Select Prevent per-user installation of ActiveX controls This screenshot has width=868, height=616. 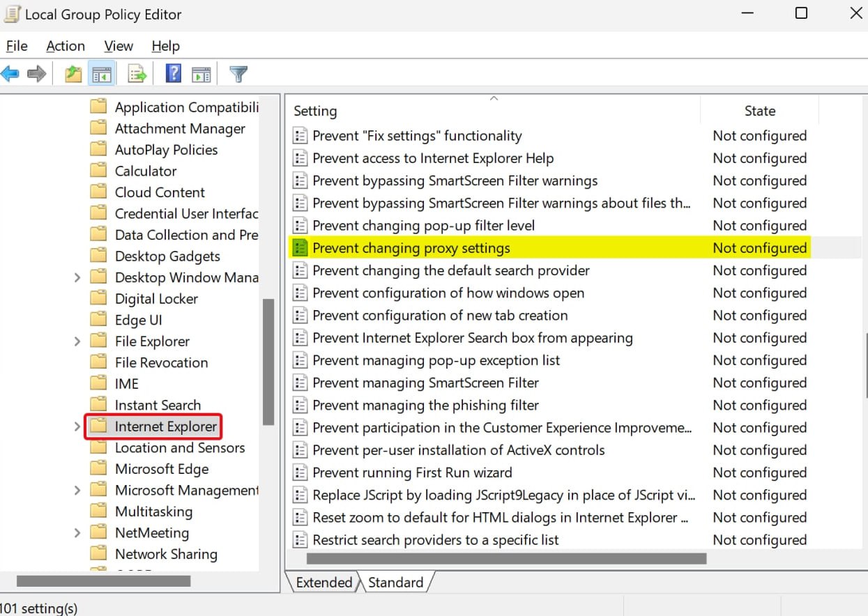click(x=459, y=450)
